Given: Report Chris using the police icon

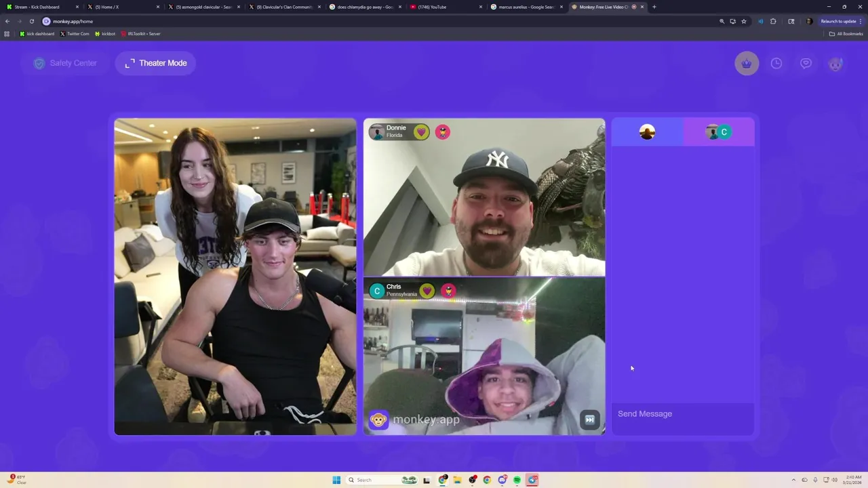Looking at the screenshot, I should pos(448,291).
